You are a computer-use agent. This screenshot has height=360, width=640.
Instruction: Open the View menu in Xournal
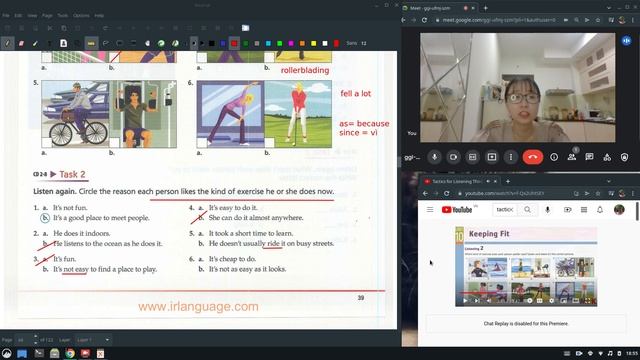[32, 16]
